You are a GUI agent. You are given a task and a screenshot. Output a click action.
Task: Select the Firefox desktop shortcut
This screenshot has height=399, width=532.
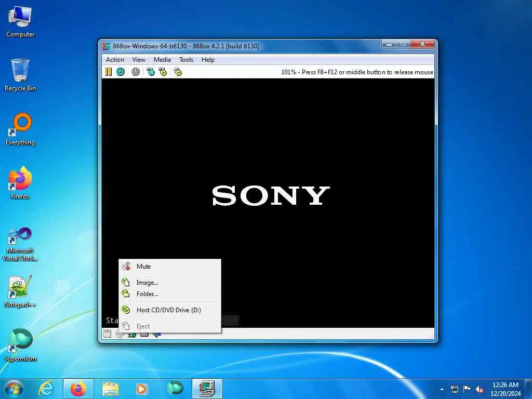click(x=20, y=183)
